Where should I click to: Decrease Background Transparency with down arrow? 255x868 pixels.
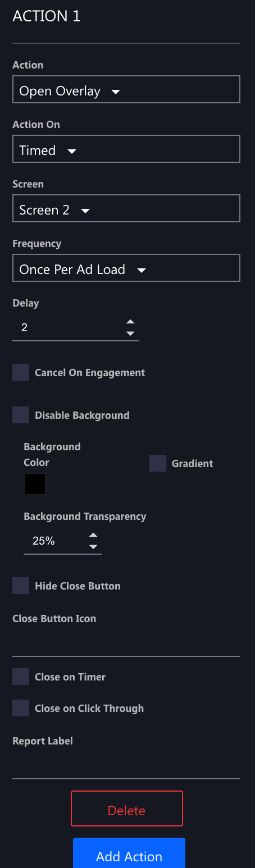coord(94,547)
